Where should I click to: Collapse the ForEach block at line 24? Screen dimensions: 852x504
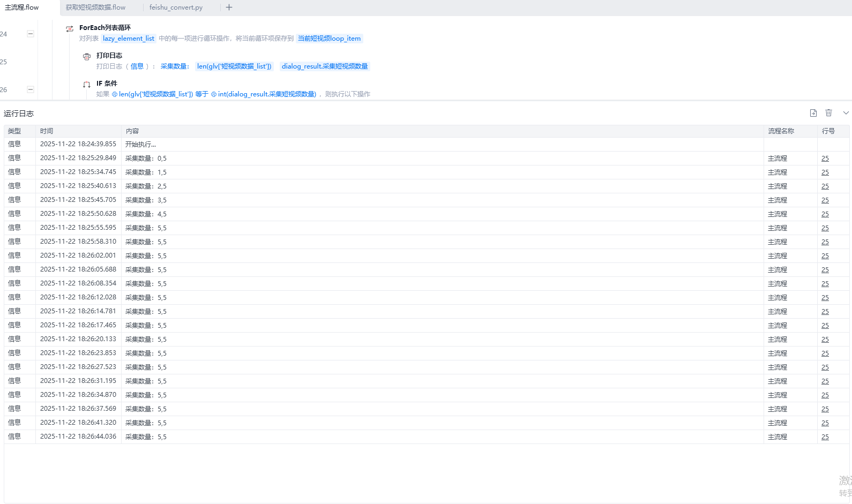[x=31, y=34]
